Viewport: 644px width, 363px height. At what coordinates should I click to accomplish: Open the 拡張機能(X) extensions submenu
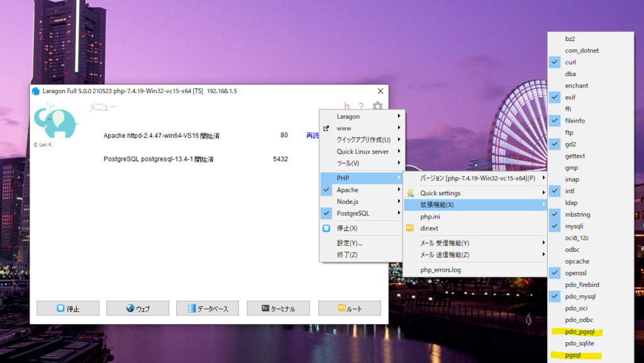475,205
